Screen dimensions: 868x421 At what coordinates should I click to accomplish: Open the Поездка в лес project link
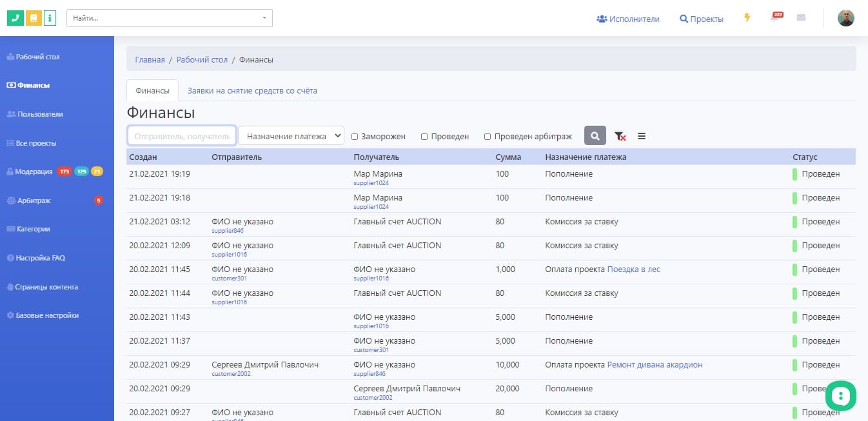tap(633, 269)
